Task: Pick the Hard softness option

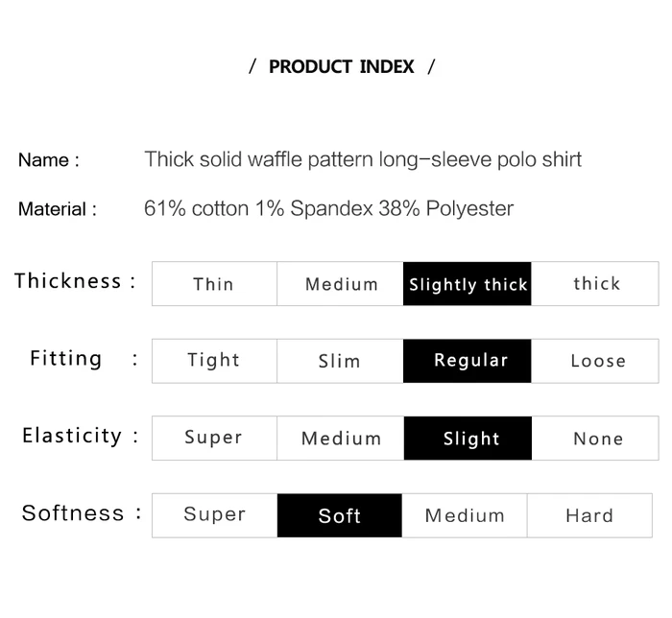Action: (589, 515)
